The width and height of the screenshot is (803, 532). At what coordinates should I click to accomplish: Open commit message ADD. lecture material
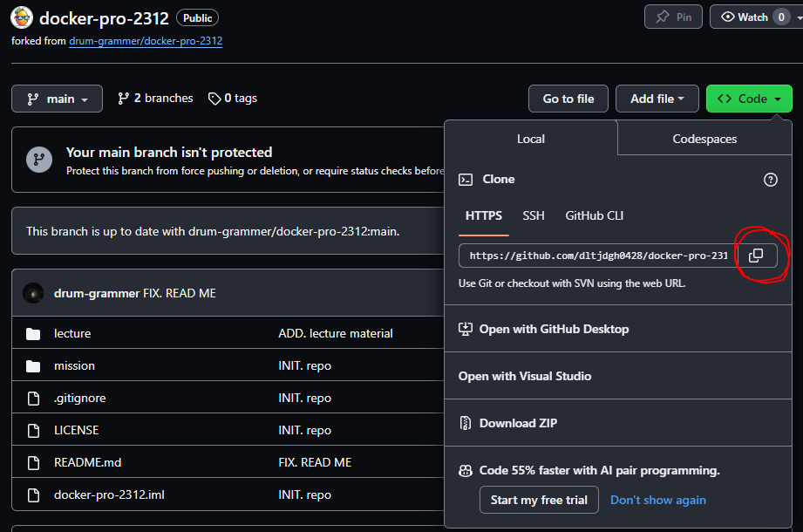[x=336, y=334]
